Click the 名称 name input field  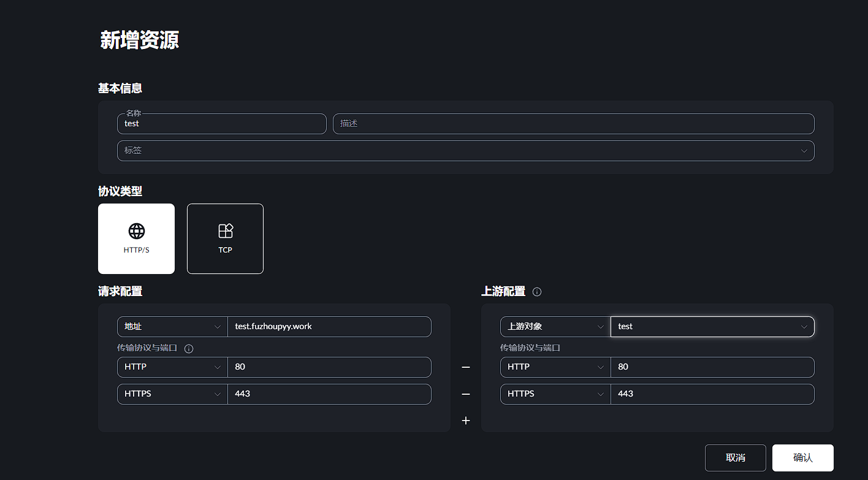tap(221, 124)
